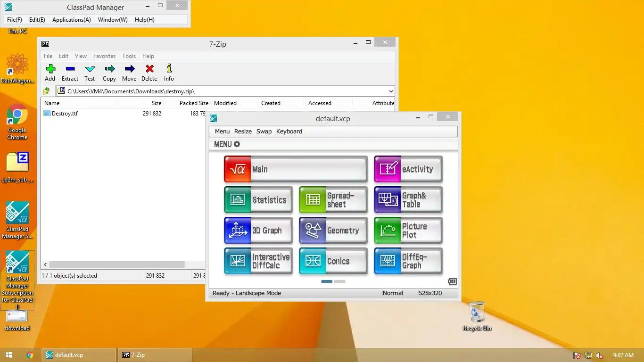Open the Statistics application
This screenshot has height=362, width=644.
click(x=258, y=200)
